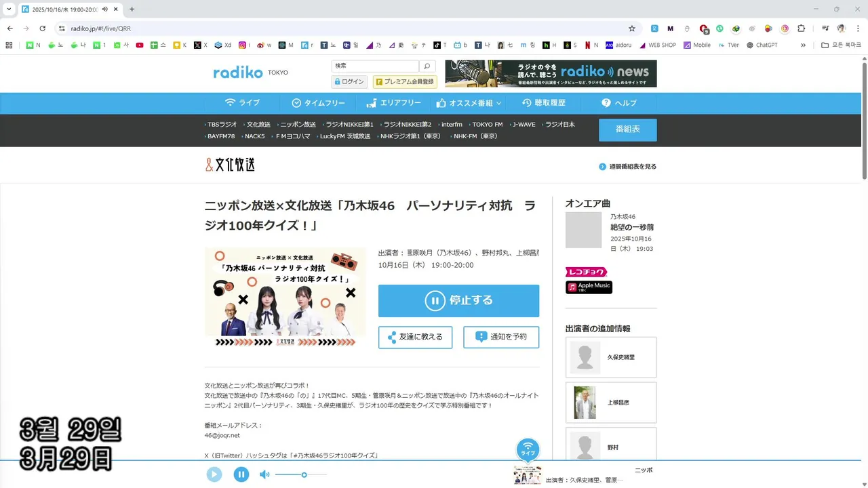The image size is (868, 488).
Task: Click the ログイン button
Action: coord(349,81)
